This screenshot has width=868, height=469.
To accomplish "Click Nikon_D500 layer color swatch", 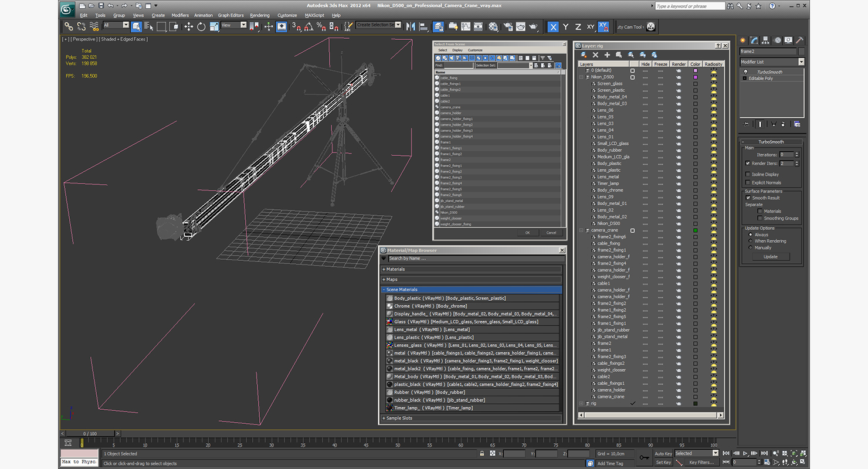I will point(696,77).
